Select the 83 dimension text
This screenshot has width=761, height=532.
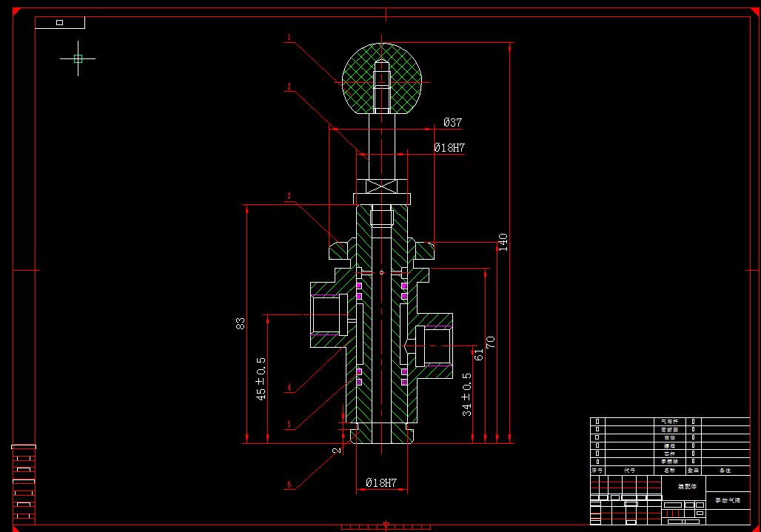tap(241, 322)
